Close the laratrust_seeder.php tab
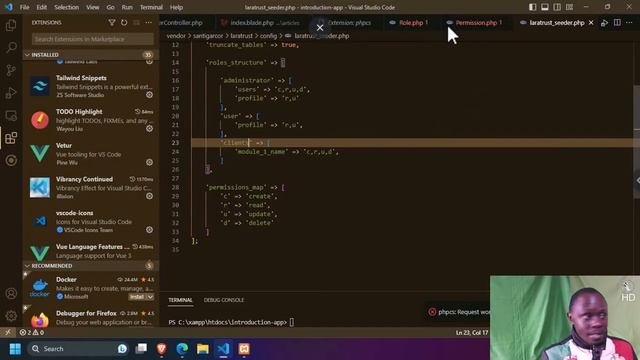This screenshot has width=640, height=360. point(591,23)
